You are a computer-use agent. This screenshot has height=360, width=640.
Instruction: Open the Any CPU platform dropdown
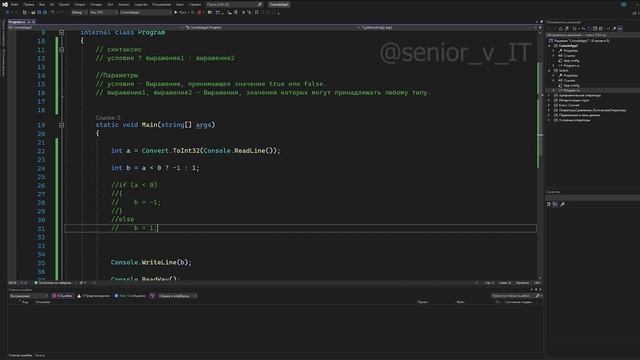[x=103, y=12]
